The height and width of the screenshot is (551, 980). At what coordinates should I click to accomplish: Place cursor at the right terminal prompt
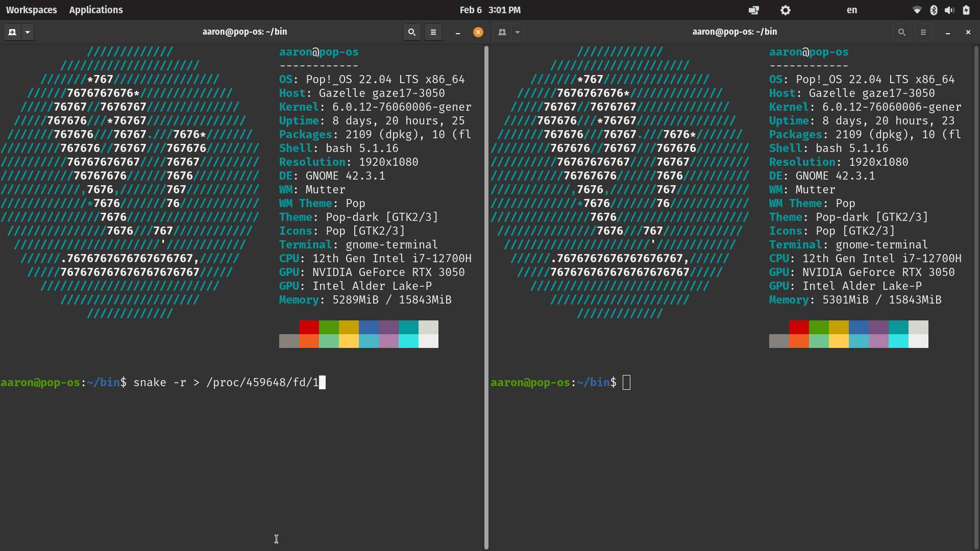pos(626,382)
